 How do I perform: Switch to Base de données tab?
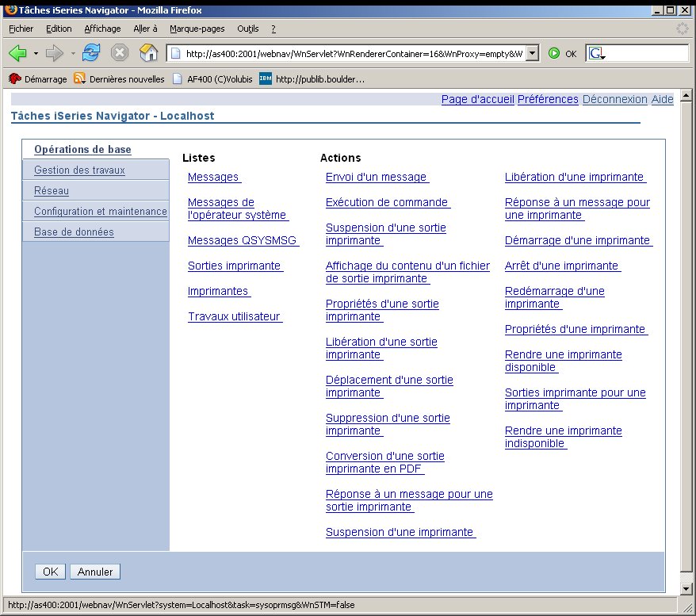pyautogui.click(x=75, y=232)
